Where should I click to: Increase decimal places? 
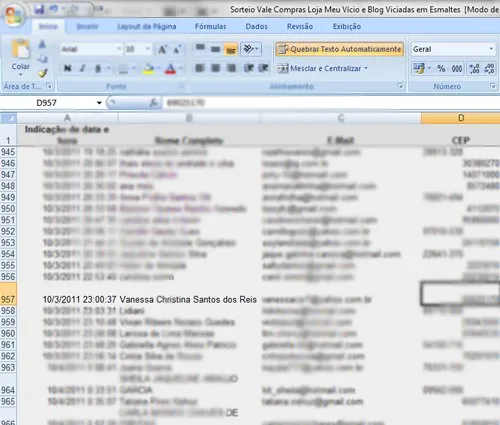click(474, 69)
